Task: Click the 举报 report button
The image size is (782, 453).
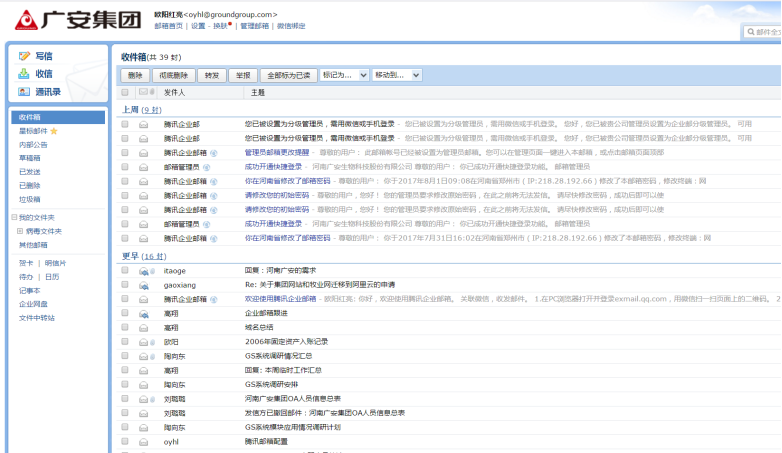Action: coord(243,75)
